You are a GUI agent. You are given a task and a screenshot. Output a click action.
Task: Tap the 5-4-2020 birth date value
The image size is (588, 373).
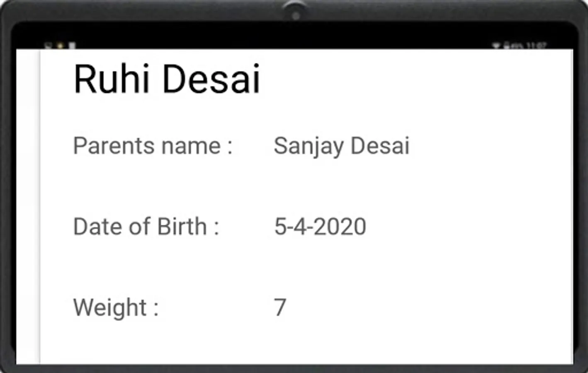(320, 226)
